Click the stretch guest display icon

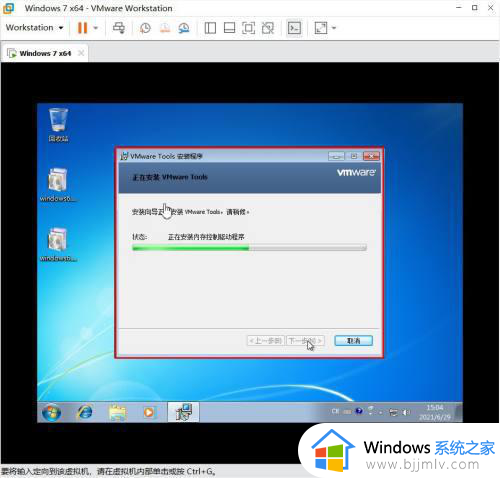[321, 28]
